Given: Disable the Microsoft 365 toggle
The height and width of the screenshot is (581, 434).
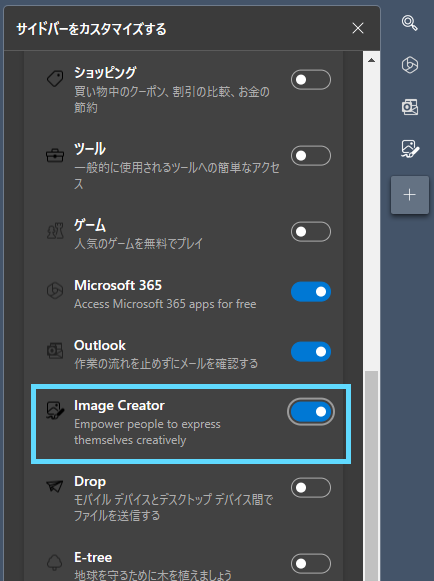Looking at the screenshot, I should coord(311,292).
